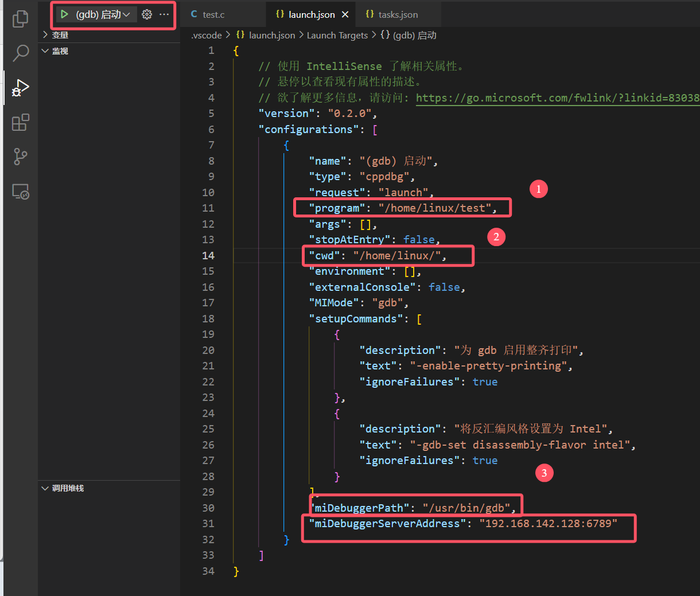The image size is (700, 596).
Task: Click the .vscode breadcrumb folder
Action: [x=207, y=36]
